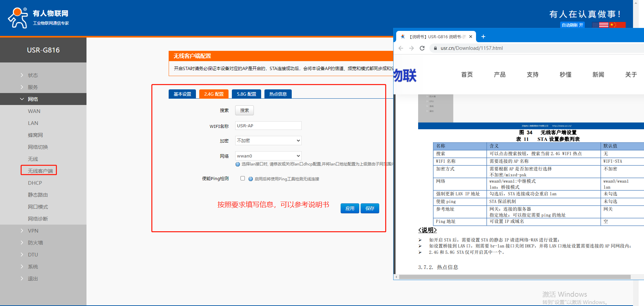Expand the VPN section in sidebar
This screenshot has height=306, width=644.
click(x=33, y=231)
